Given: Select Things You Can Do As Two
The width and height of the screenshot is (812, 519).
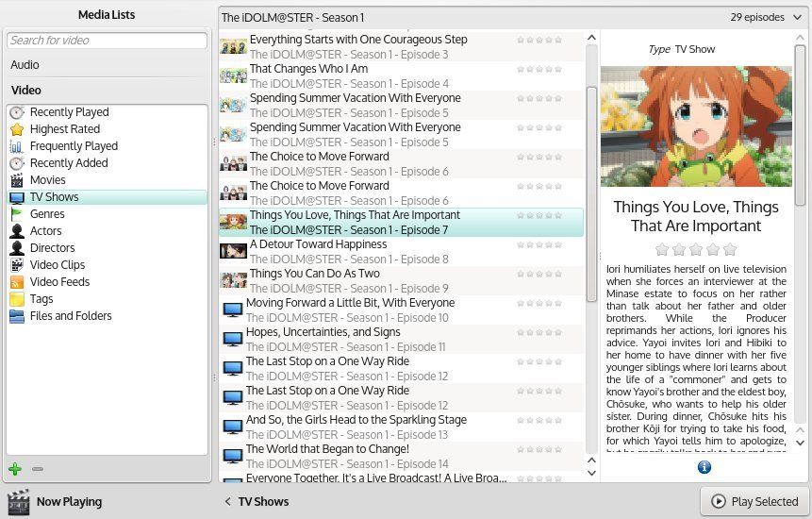Looking at the screenshot, I should coord(402,281).
